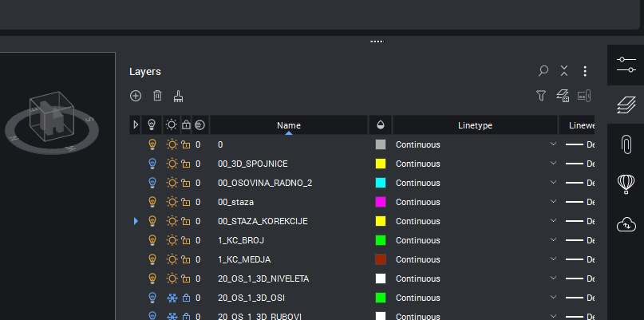Open the Layers panel three-dot menu

(x=585, y=71)
